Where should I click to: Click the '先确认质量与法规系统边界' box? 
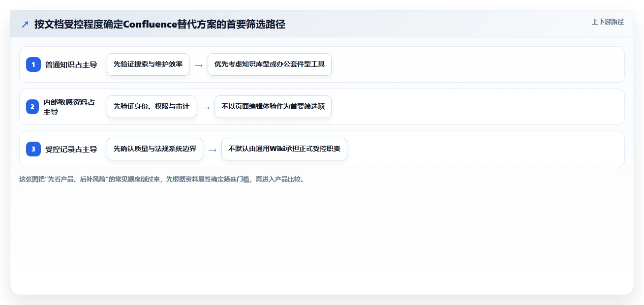point(155,149)
